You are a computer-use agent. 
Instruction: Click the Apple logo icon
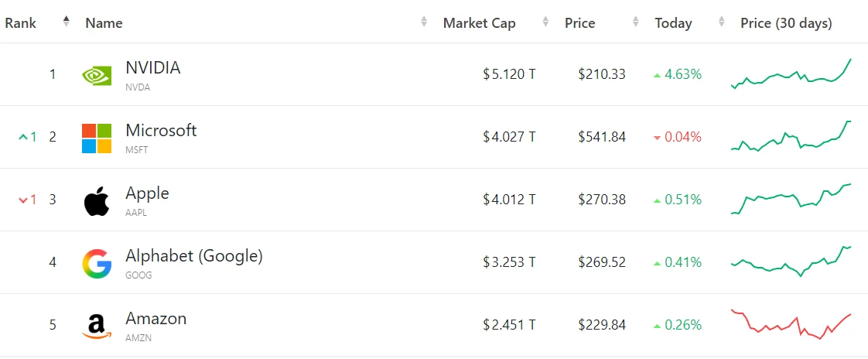[97, 201]
